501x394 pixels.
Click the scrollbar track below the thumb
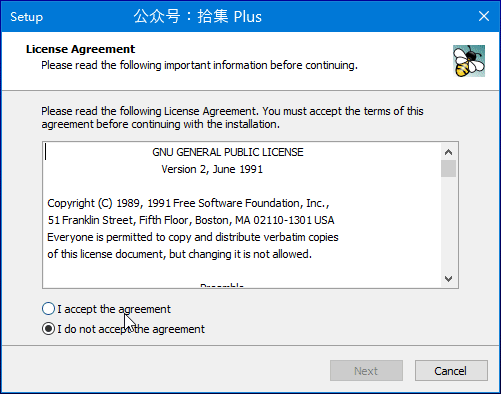click(x=449, y=224)
